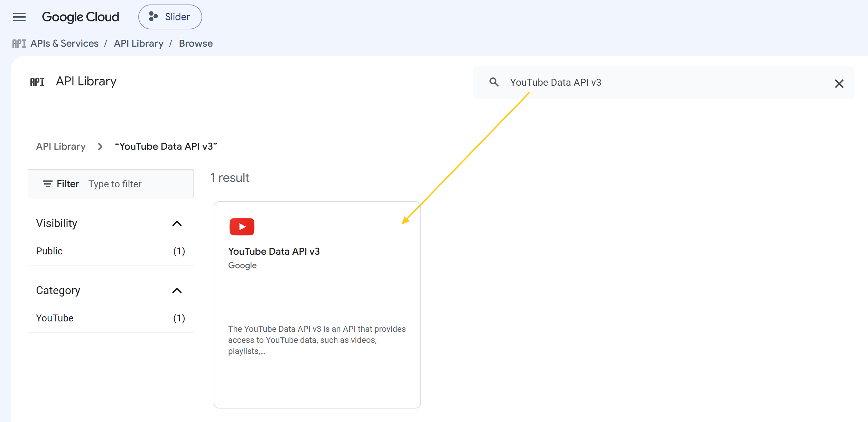The image size is (868, 422).
Task: Click the API Library page heading
Action: click(x=86, y=82)
